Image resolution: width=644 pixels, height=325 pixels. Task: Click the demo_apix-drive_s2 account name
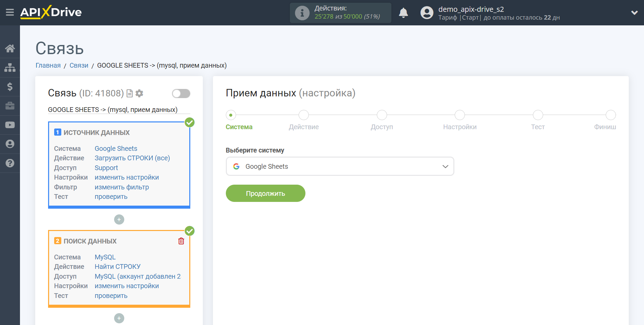pyautogui.click(x=471, y=9)
